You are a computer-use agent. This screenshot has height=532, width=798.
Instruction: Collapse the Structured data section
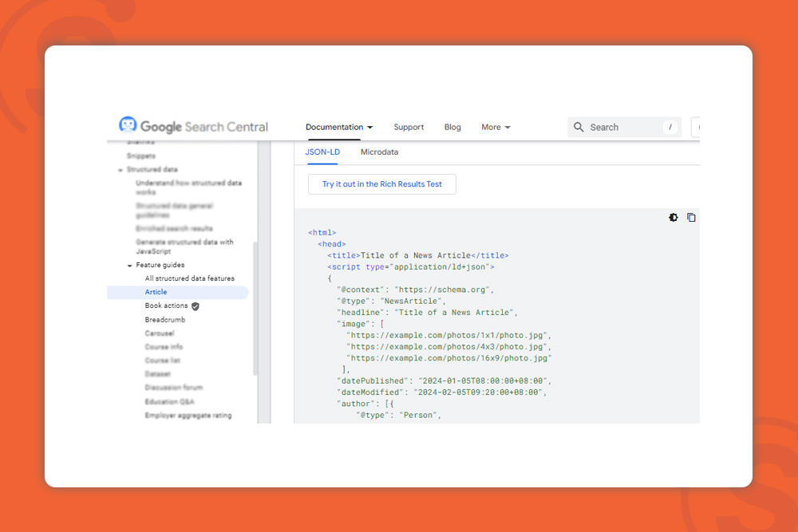point(120,170)
